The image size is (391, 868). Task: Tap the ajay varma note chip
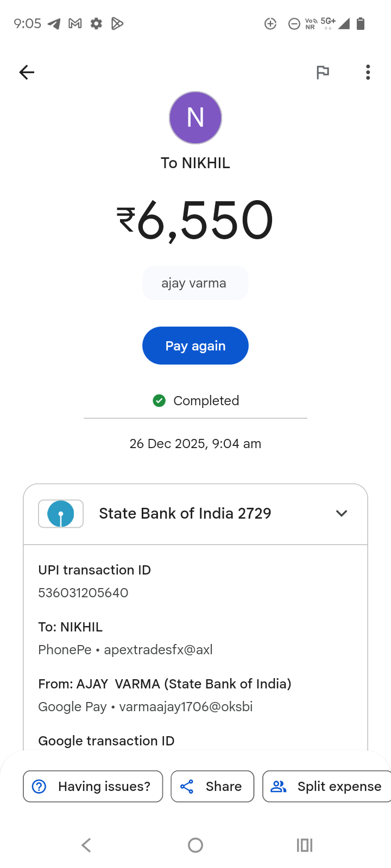pos(195,283)
